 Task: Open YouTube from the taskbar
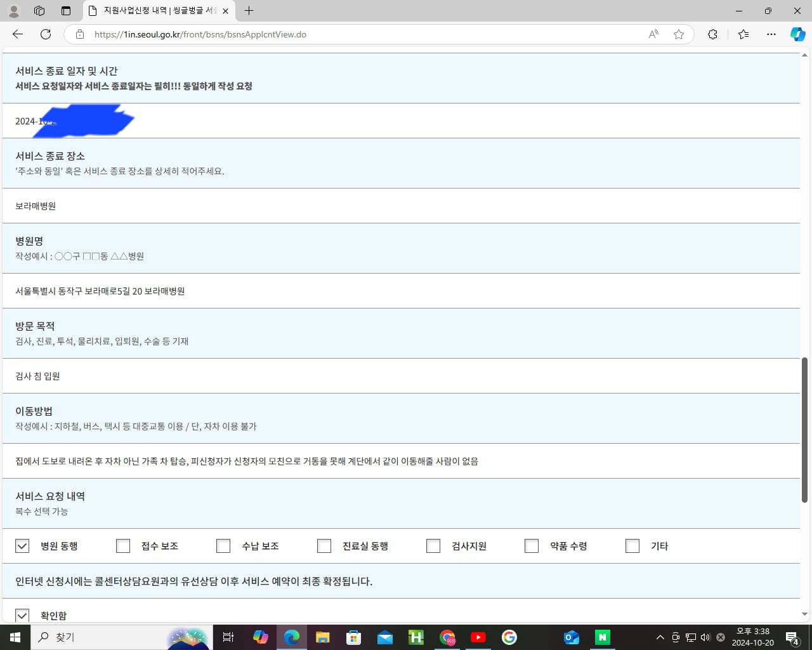pyautogui.click(x=478, y=637)
